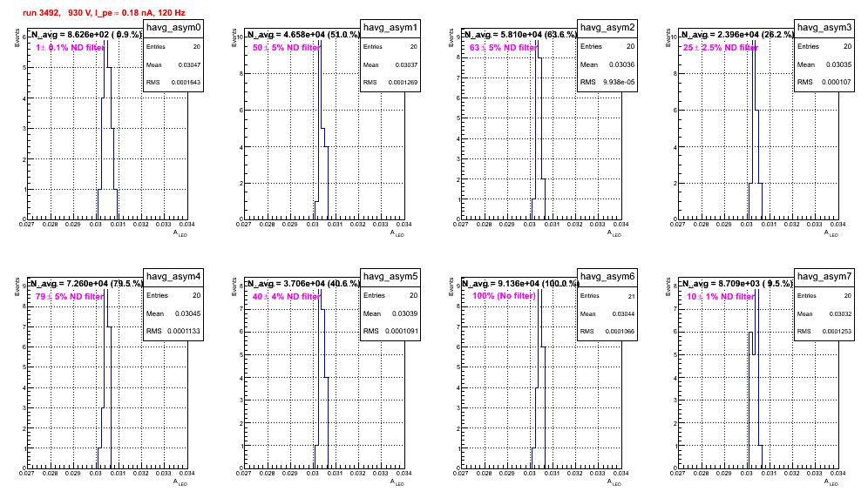Viewport: 868px width, 498px height.
Task: Click the A_LED x-axis label under havg_asym7 plot
Action: point(831,482)
